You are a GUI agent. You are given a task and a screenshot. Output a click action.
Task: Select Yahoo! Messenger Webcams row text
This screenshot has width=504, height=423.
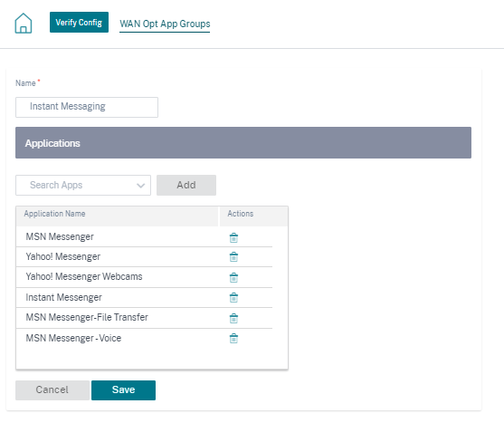point(84,276)
